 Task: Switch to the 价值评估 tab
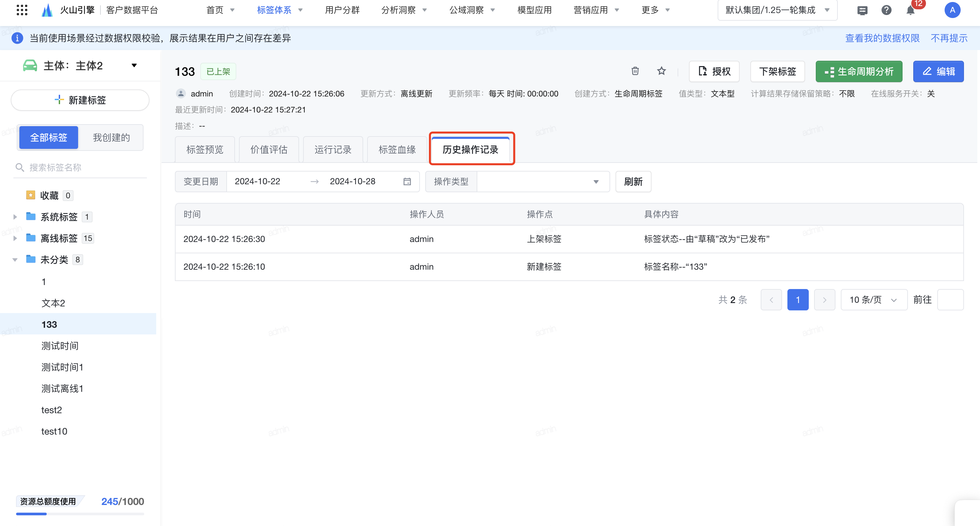tap(269, 150)
